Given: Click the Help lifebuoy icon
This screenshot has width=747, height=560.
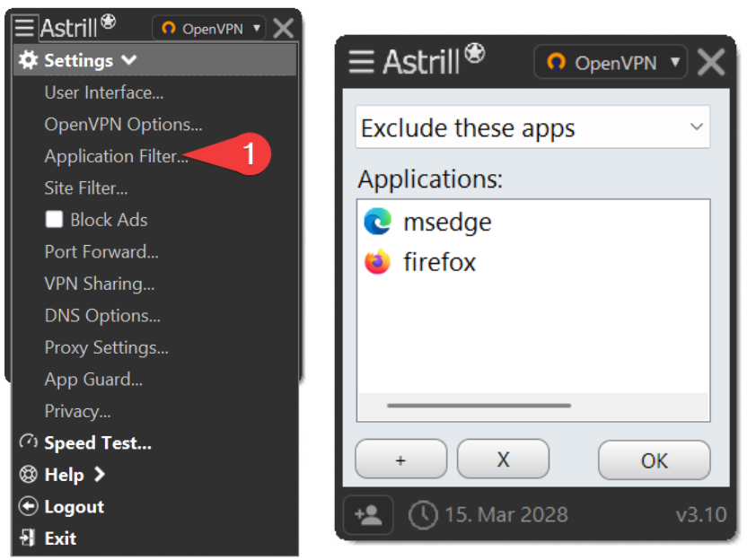Looking at the screenshot, I should [x=28, y=474].
